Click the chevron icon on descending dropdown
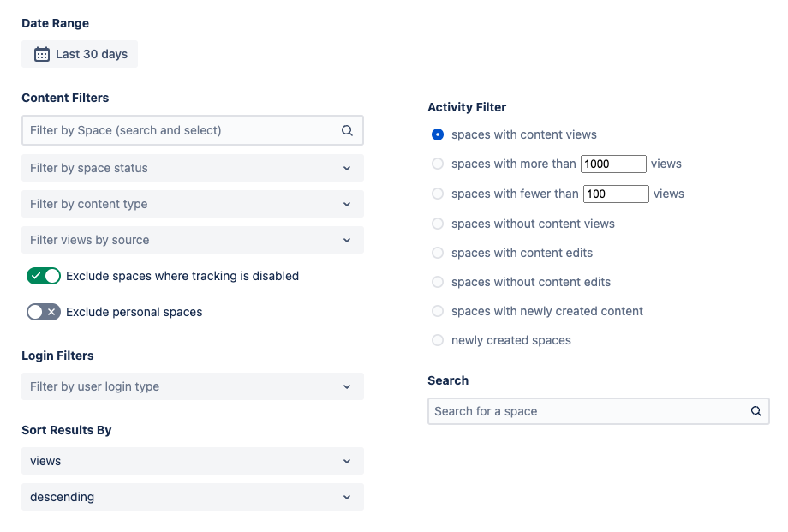788x532 pixels. (x=347, y=497)
